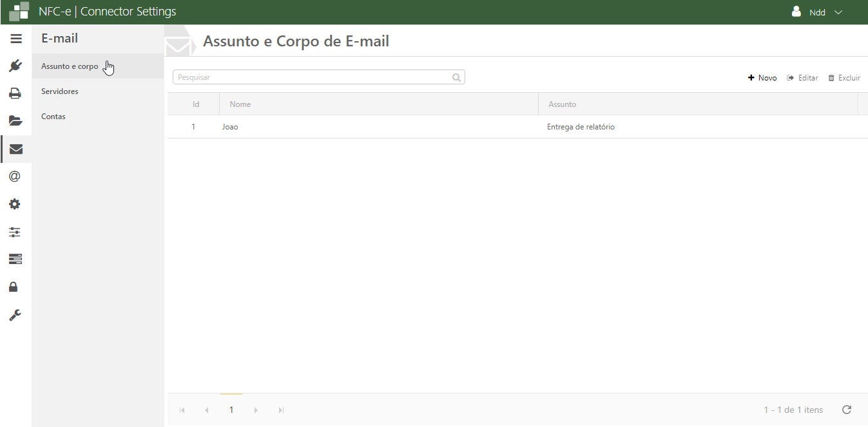Select Contas in E-mail menu
This screenshot has height=427, width=868.
pos(53,117)
